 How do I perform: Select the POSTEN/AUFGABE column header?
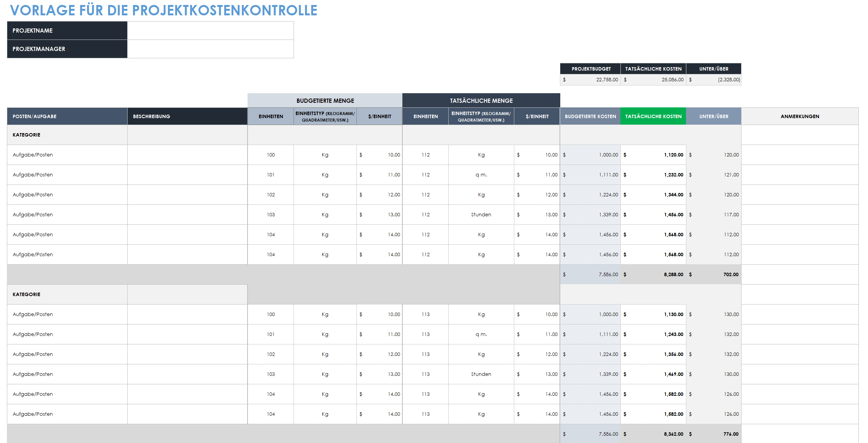67,116
